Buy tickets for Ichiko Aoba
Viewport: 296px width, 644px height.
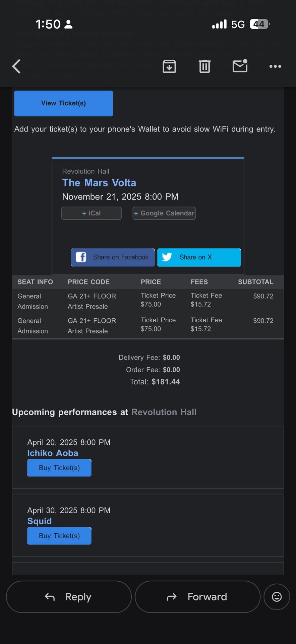click(x=59, y=468)
